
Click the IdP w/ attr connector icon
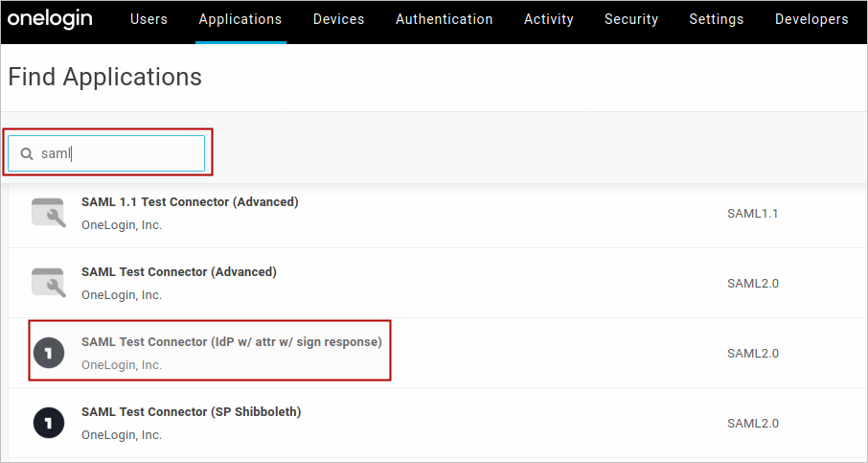coord(48,353)
